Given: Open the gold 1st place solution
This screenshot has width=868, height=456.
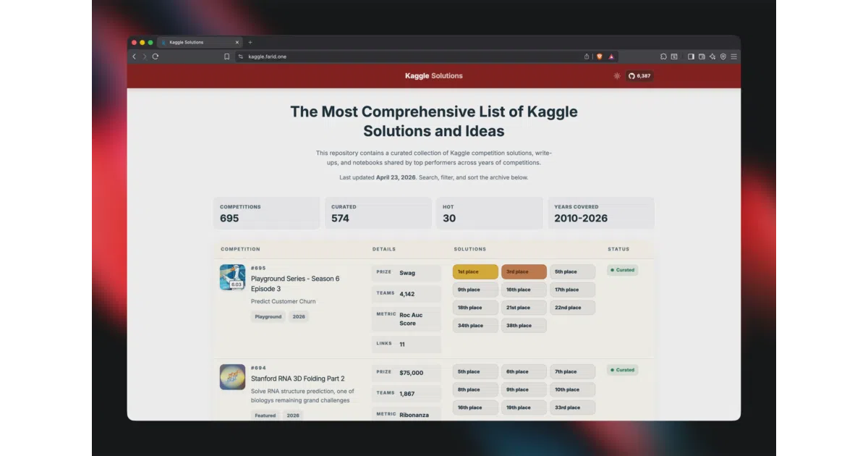Looking at the screenshot, I should pos(475,272).
